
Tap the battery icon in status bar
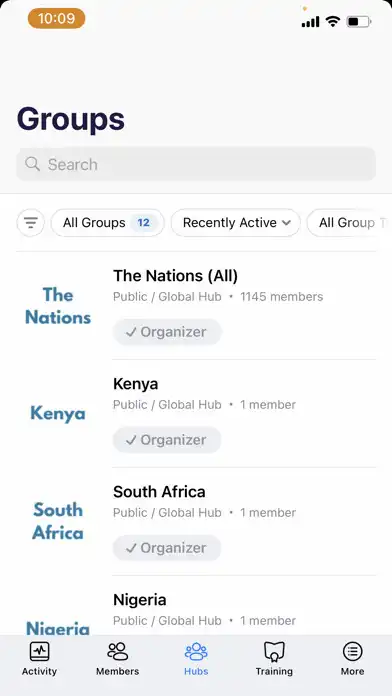pyautogui.click(x=359, y=21)
